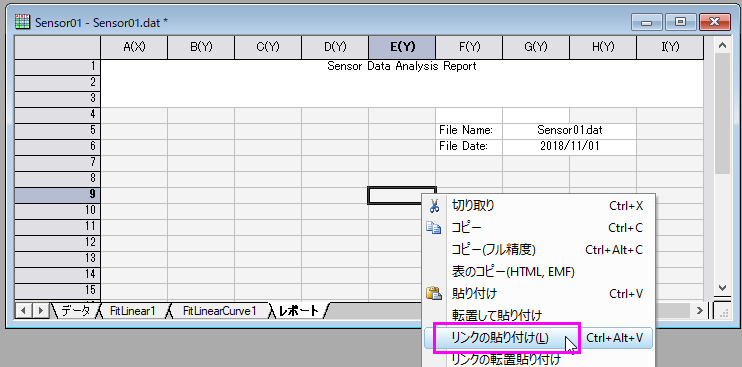Choose 貼り付け from the context menu
742x367 pixels.
pos(538,293)
